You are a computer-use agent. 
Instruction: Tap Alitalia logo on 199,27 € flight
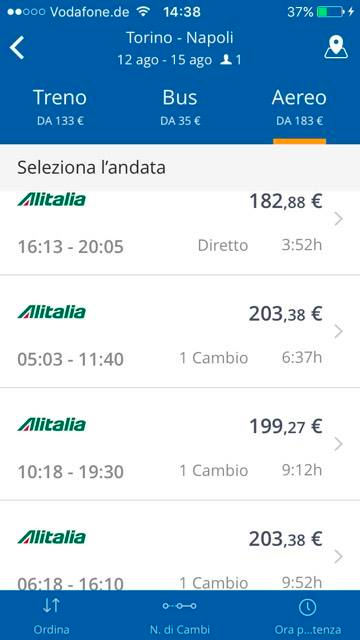coord(51,424)
